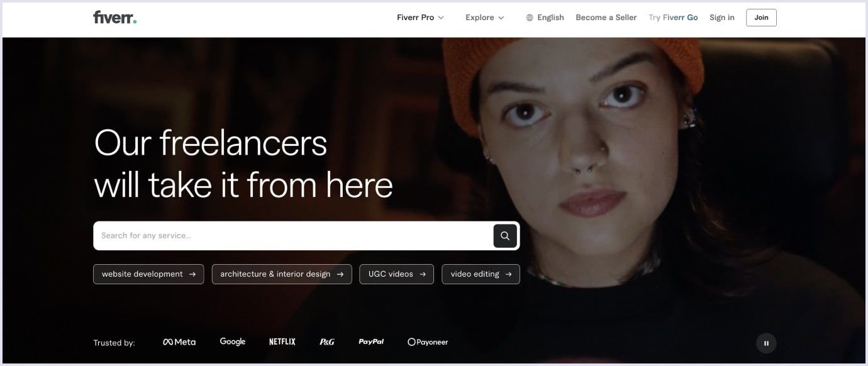This screenshot has height=366, width=868.
Task: Click the Fiverr logo
Action: (x=114, y=18)
